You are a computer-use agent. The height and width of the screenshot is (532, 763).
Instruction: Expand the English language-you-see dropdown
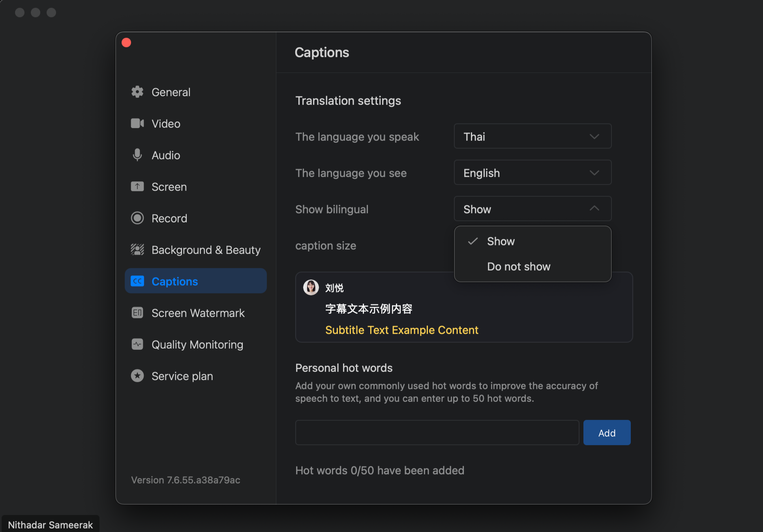(x=532, y=173)
